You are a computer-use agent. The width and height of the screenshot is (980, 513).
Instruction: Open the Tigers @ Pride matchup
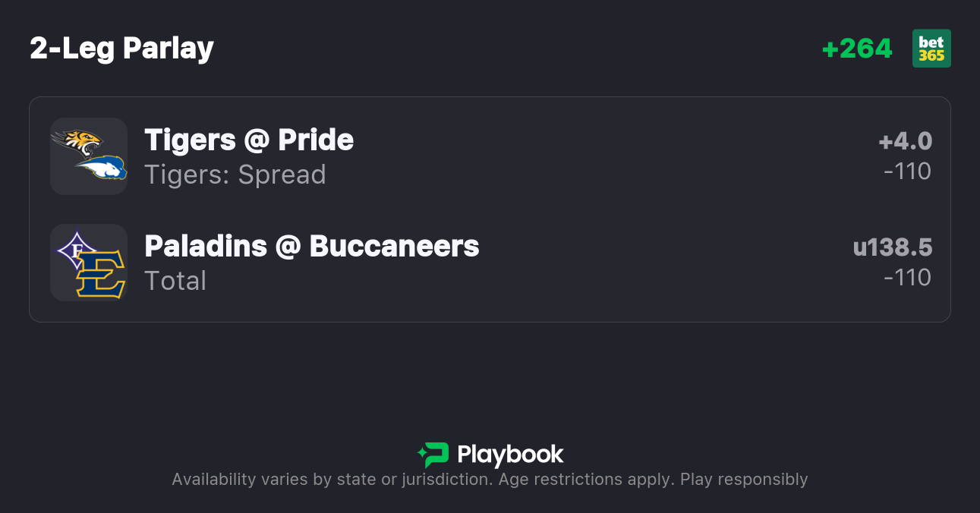249,140
